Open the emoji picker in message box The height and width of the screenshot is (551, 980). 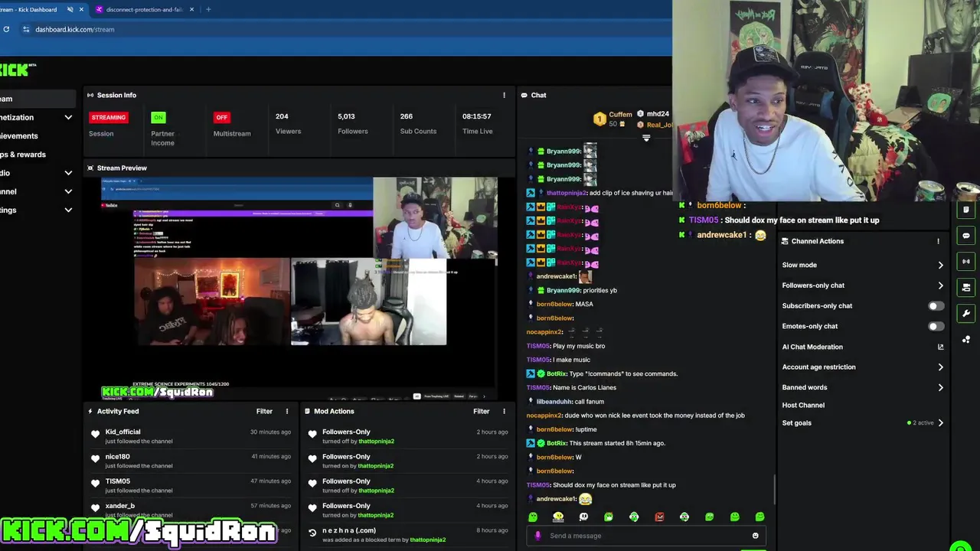[x=755, y=536]
